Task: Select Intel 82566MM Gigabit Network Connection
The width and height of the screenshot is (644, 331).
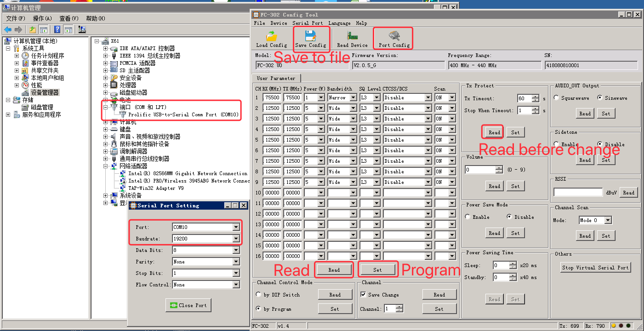Action: point(188,173)
